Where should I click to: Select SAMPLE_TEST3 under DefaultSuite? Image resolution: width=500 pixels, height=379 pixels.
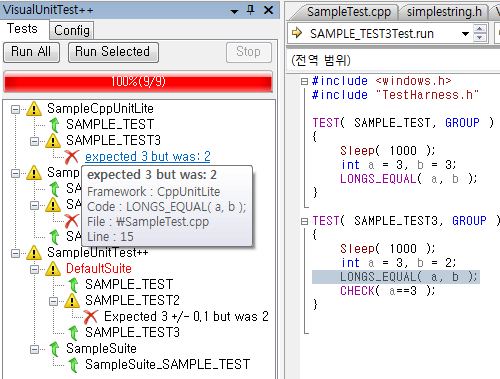[132, 333]
